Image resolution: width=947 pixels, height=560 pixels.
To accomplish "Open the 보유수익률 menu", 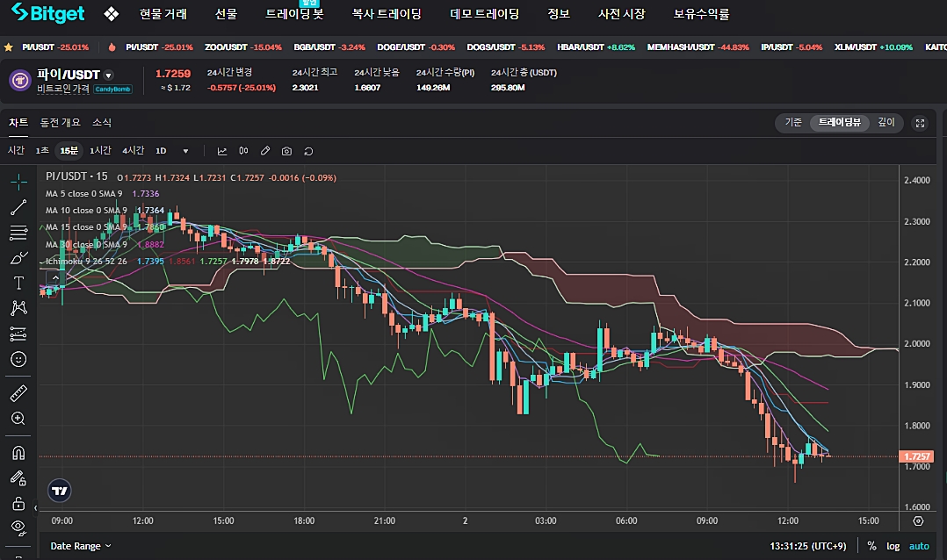I will tap(701, 13).
